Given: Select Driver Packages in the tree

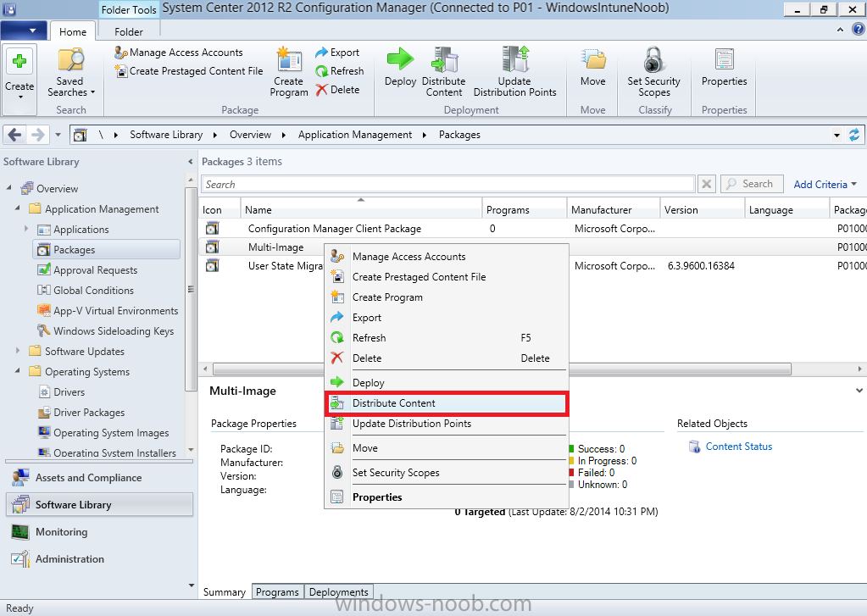Looking at the screenshot, I should coord(88,413).
